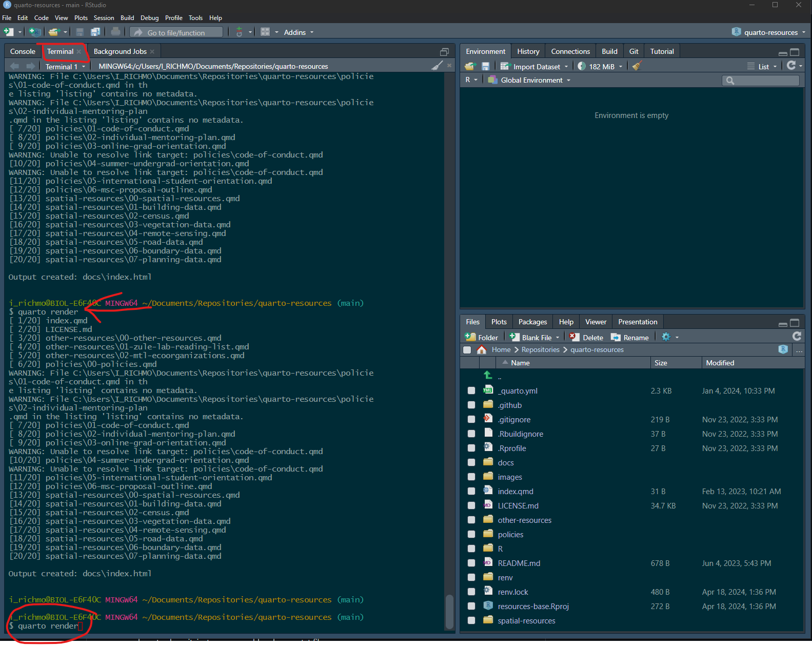Open the Session menu

pyautogui.click(x=104, y=18)
